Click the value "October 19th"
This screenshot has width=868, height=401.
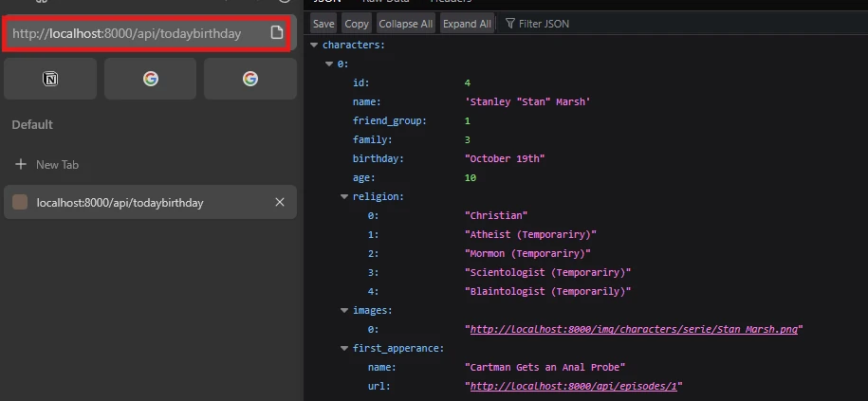(x=505, y=158)
